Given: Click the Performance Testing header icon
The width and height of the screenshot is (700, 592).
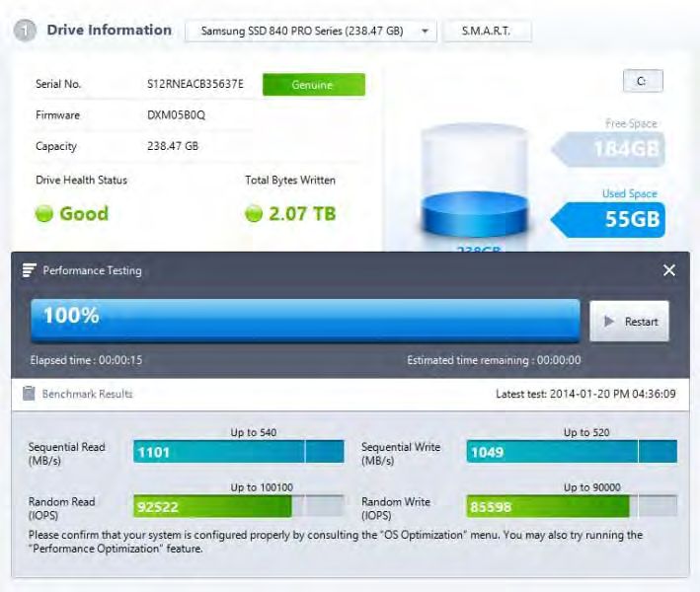Looking at the screenshot, I should pos(29,270).
